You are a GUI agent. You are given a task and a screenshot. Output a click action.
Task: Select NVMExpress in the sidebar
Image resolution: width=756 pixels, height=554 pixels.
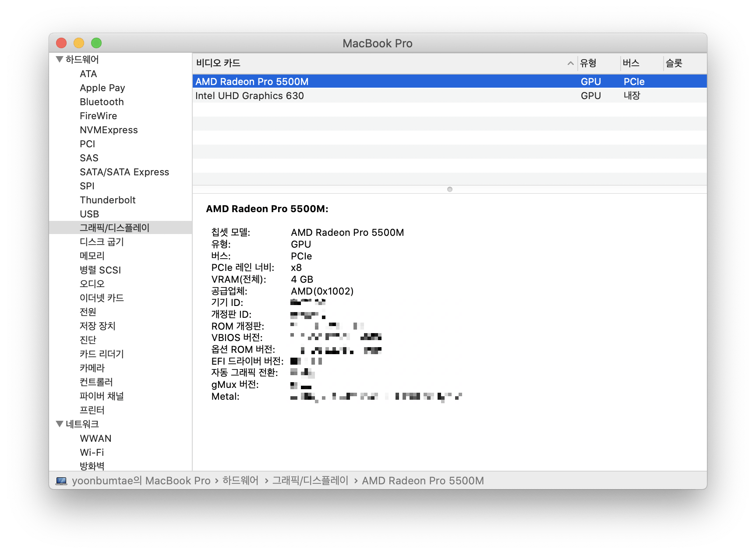(x=109, y=130)
